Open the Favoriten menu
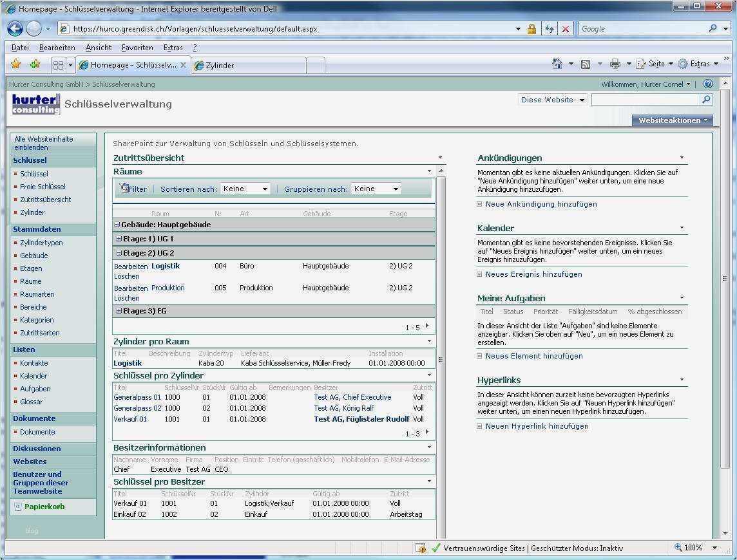 [137, 48]
